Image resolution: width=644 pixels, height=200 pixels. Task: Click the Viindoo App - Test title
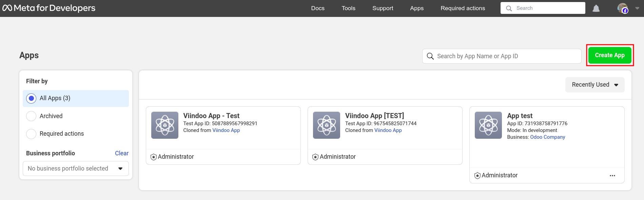coord(211,116)
